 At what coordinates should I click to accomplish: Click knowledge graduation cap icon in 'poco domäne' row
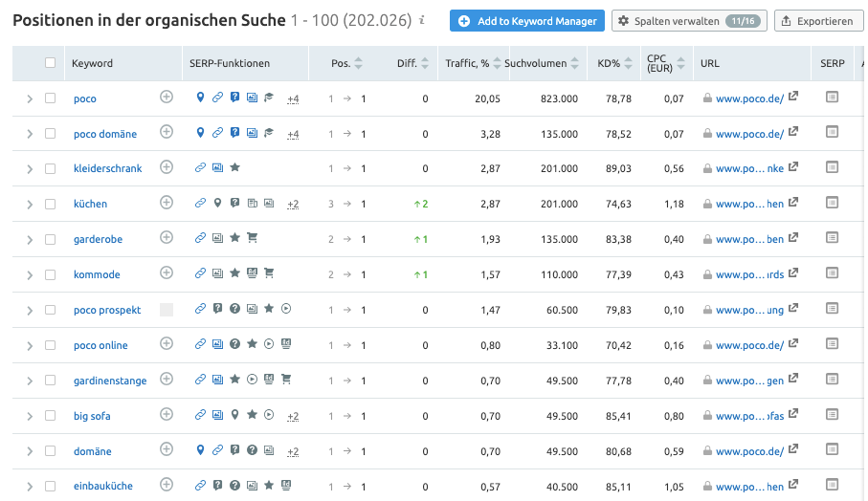(x=269, y=133)
